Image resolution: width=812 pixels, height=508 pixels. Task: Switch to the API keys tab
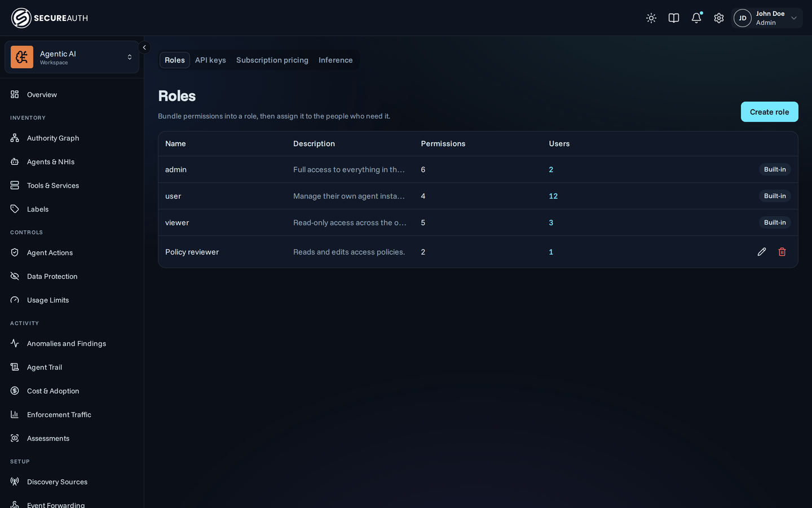210,60
